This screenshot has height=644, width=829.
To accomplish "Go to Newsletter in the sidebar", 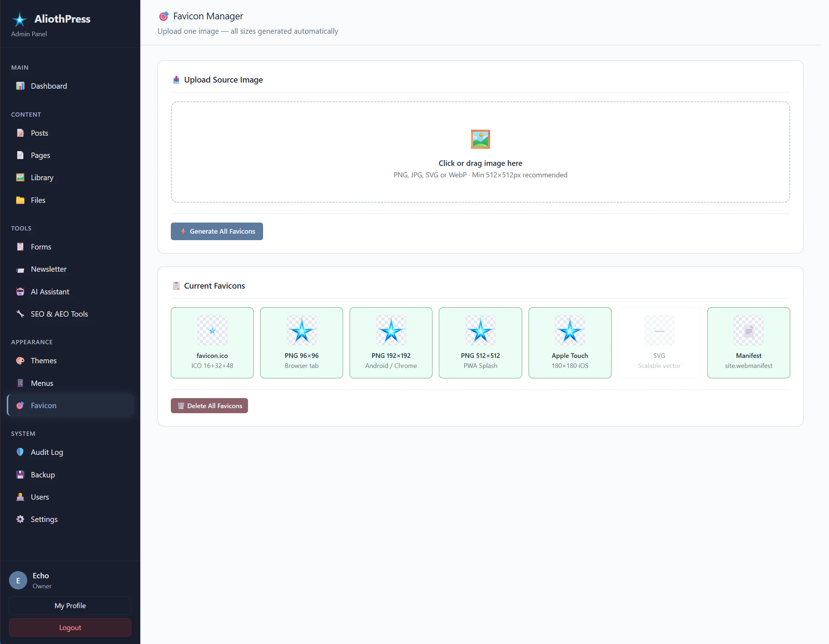I will [48, 269].
